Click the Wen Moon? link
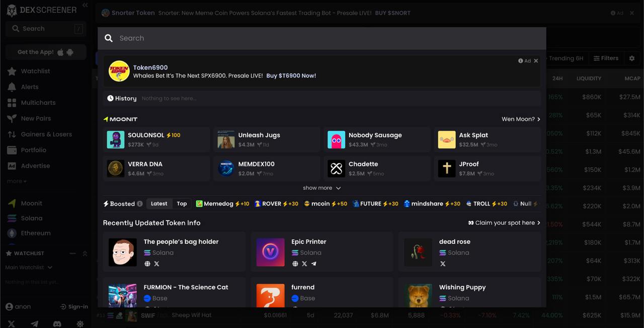 (520, 119)
